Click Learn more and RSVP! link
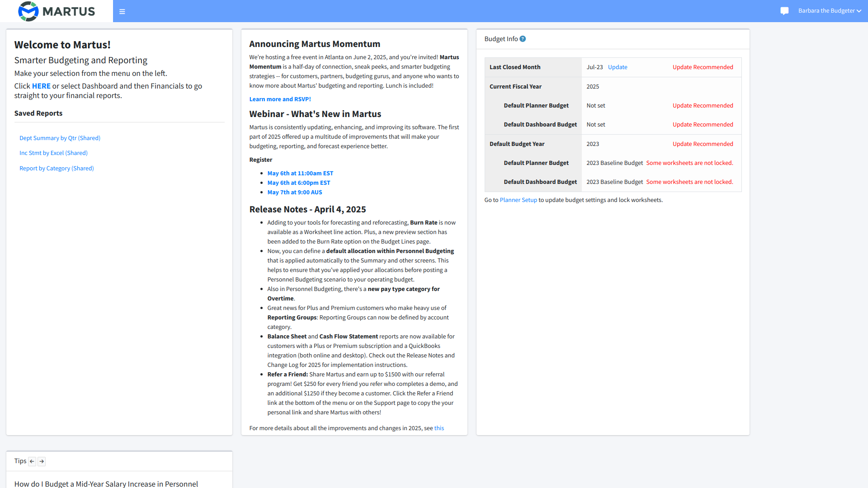 pos(280,99)
